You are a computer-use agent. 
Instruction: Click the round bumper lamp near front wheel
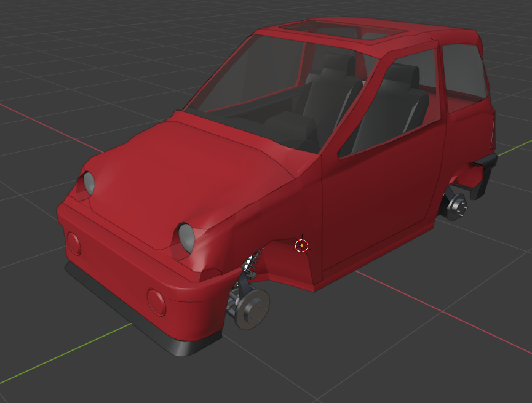tap(156, 303)
